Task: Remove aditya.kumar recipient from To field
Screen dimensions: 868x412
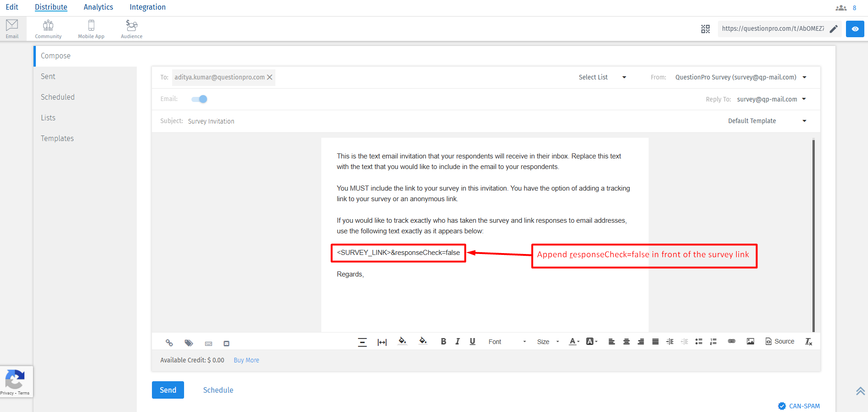Action: tap(270, 77)
